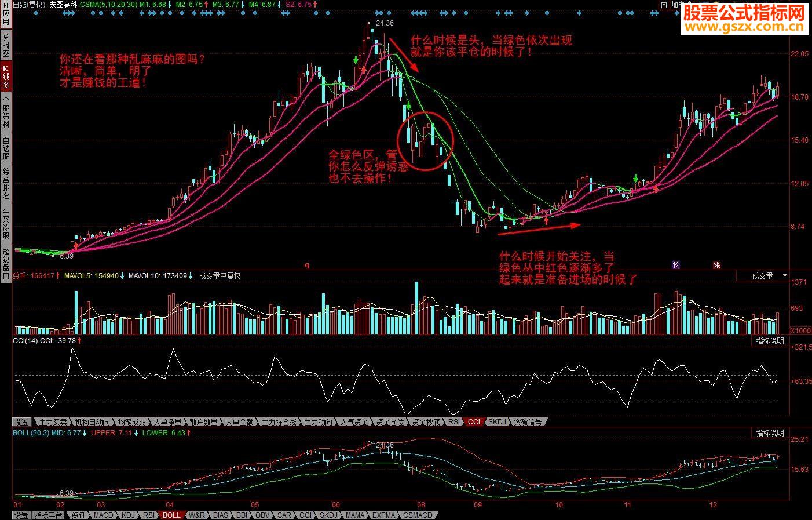Viewport: 812px width, 520px height.
Task: Click 设置 button in middle indicator tab row
Action: [21, 422]
